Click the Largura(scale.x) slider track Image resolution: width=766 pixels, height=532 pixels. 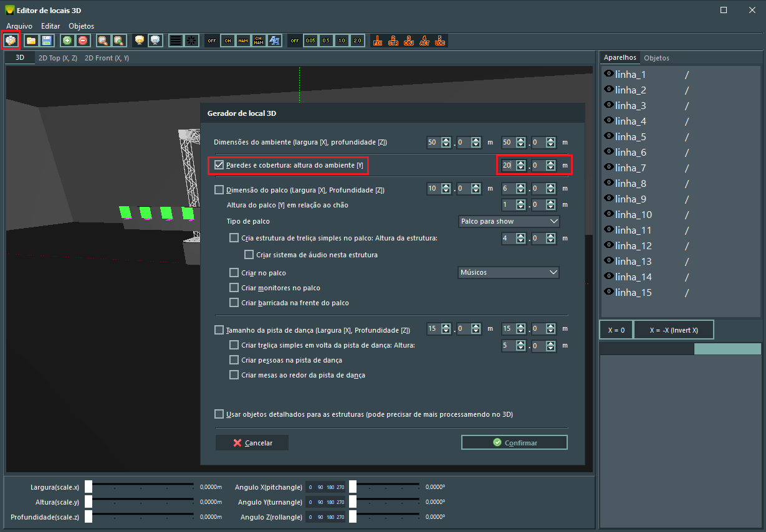[143, 487]
